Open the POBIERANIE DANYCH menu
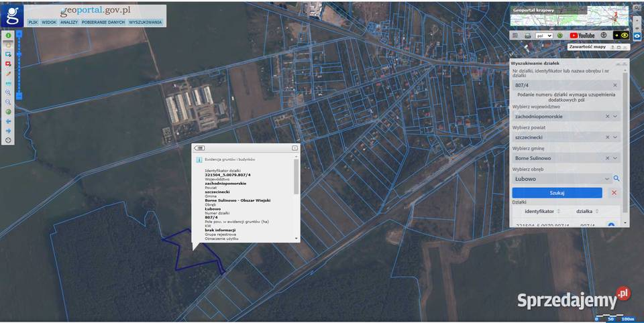644x323 pixels. pos(103,22)
